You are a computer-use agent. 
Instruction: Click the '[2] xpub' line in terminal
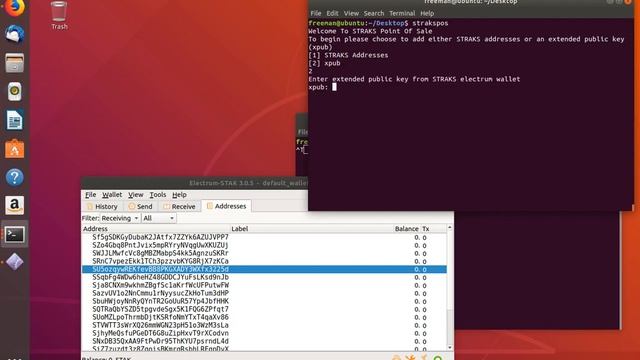[x=324, y=63]
